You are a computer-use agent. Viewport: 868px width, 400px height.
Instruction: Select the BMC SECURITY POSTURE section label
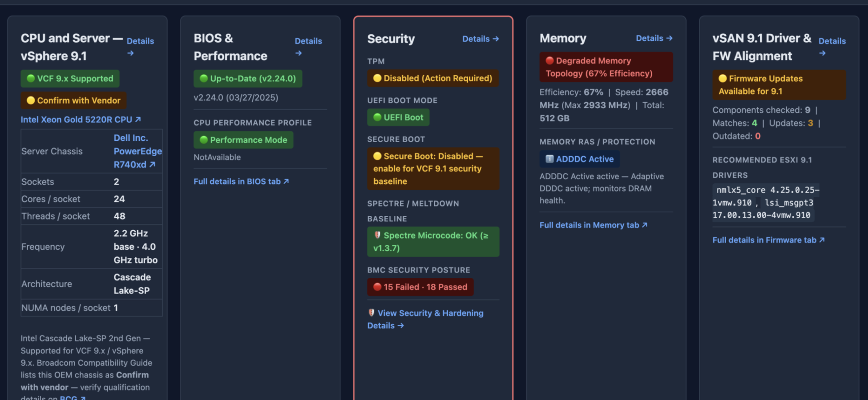coord(419,270)
